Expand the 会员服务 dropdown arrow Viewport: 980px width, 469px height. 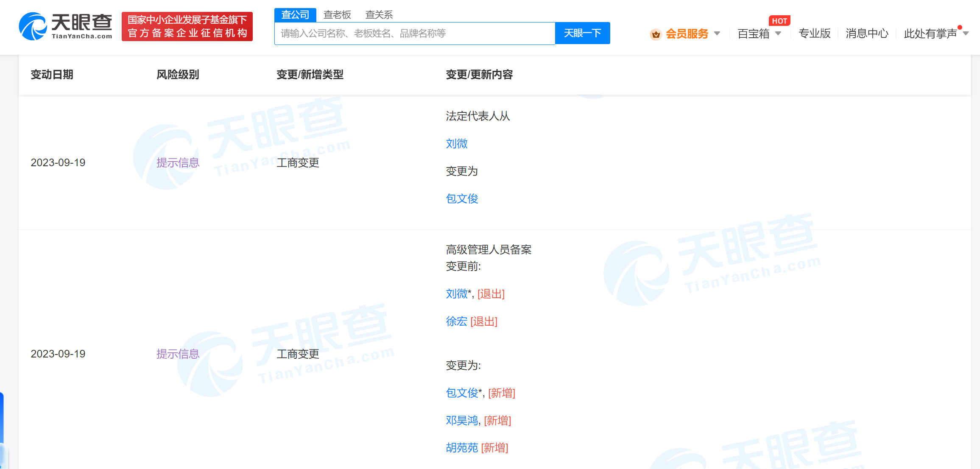pos(717,33)
